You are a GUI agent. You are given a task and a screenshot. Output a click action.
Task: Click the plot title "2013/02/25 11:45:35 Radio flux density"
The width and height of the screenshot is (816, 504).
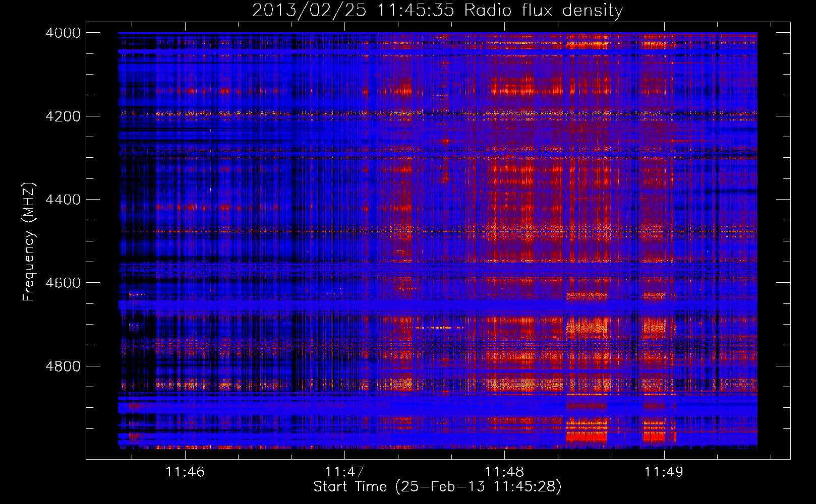(437, 10)
